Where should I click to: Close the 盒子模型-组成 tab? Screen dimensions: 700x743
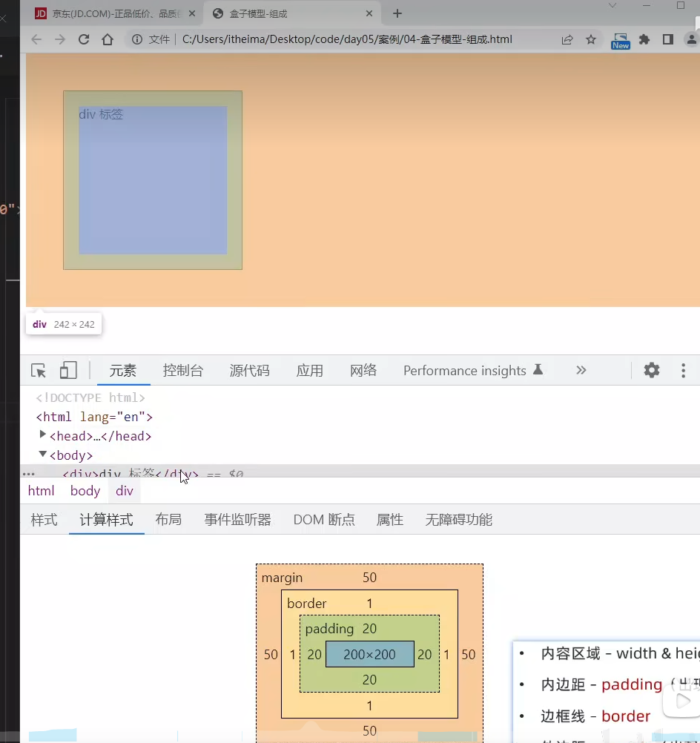[x=369, y=14]
